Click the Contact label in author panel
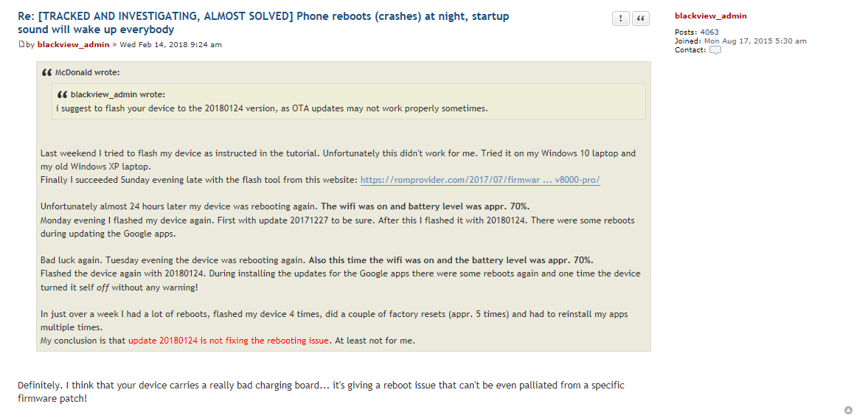868x418 pixels. [x=690, y=50]
